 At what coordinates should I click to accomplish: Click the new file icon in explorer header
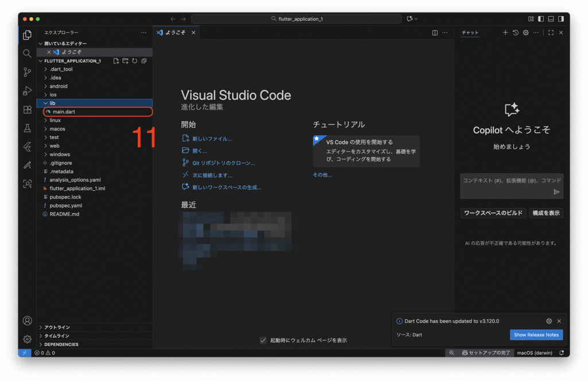[116, 61]
